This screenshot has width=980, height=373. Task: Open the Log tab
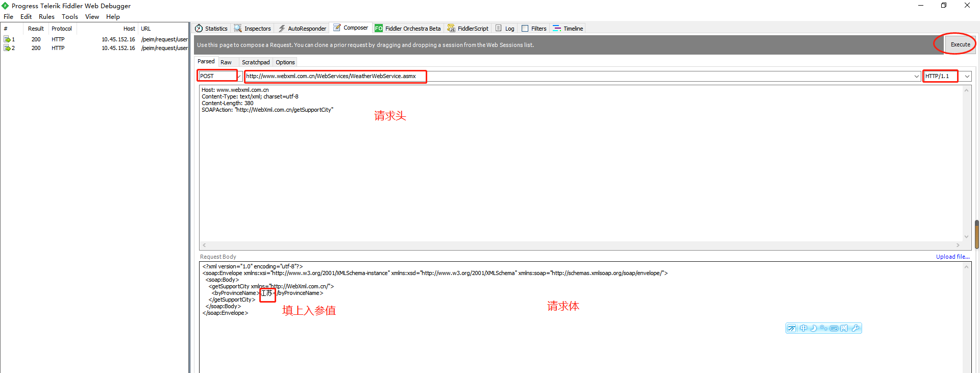(x=505, y=29)
